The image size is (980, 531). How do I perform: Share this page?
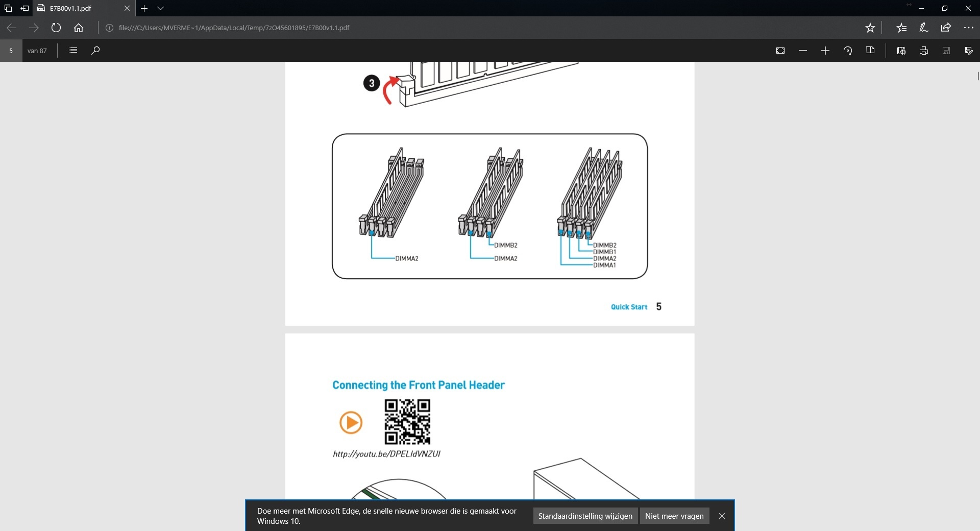click(x=946, y=28)
